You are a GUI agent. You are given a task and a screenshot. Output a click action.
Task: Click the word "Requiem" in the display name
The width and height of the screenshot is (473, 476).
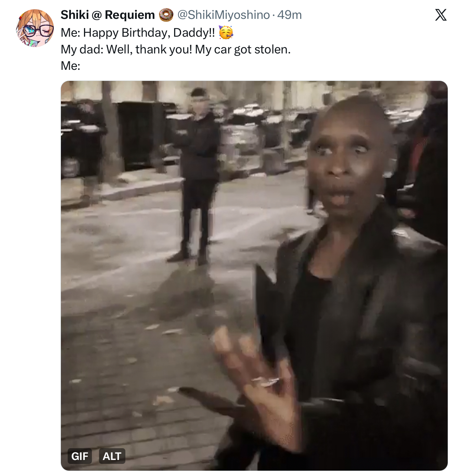(130, 15)
